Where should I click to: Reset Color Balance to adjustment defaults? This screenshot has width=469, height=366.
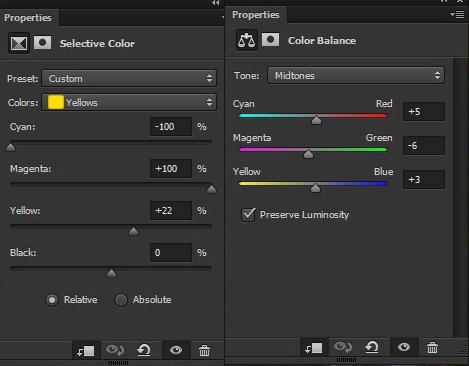tap(372, 347)
